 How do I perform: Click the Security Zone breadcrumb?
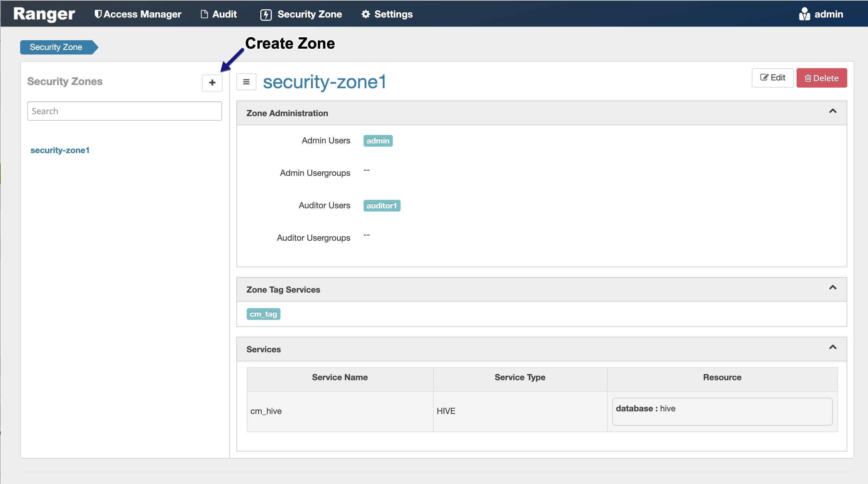pyautogui.click(x=56, y=47)
